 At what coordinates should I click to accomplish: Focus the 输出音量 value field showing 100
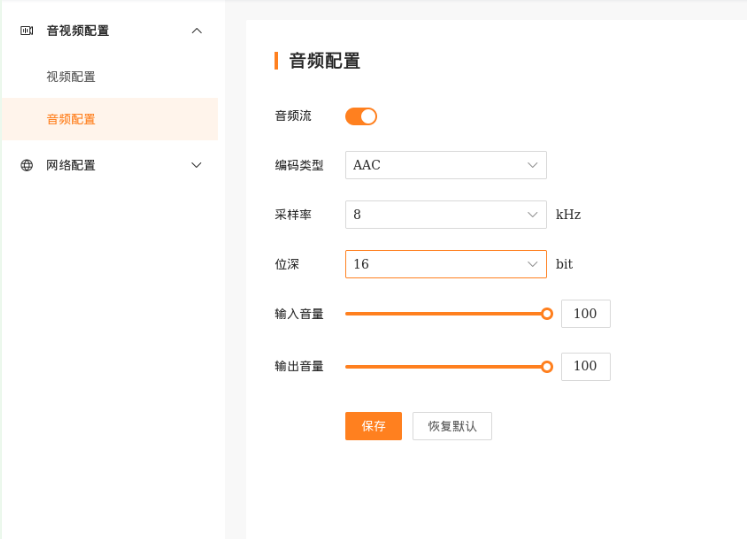pos(585,367)
